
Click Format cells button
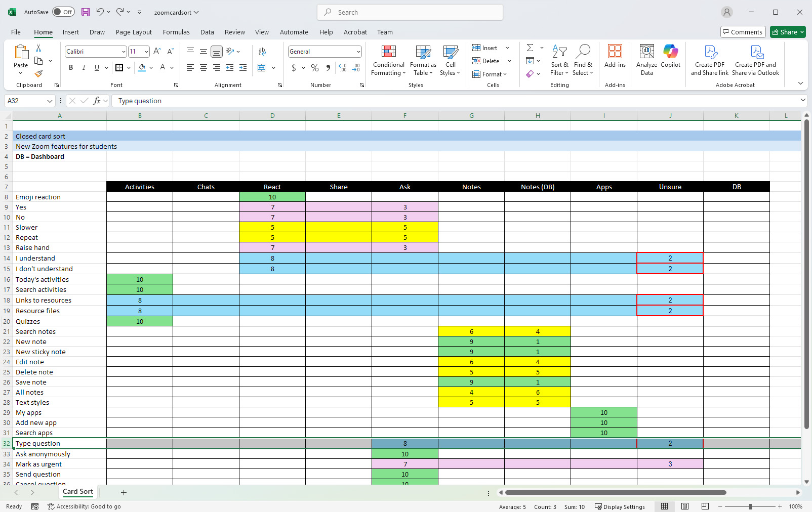pyautogui.click(x=490, y=74)
